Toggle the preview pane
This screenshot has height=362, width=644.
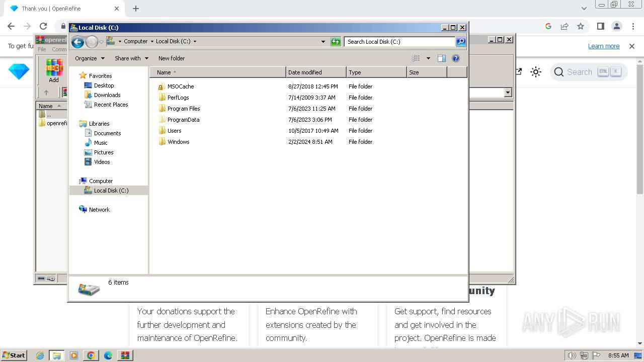click(x=442, y=58)
